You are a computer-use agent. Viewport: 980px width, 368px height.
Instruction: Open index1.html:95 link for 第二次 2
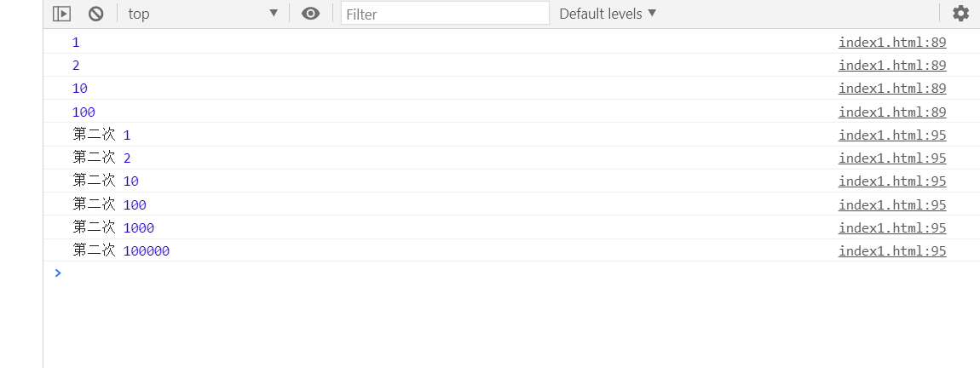tap(892, 158)
